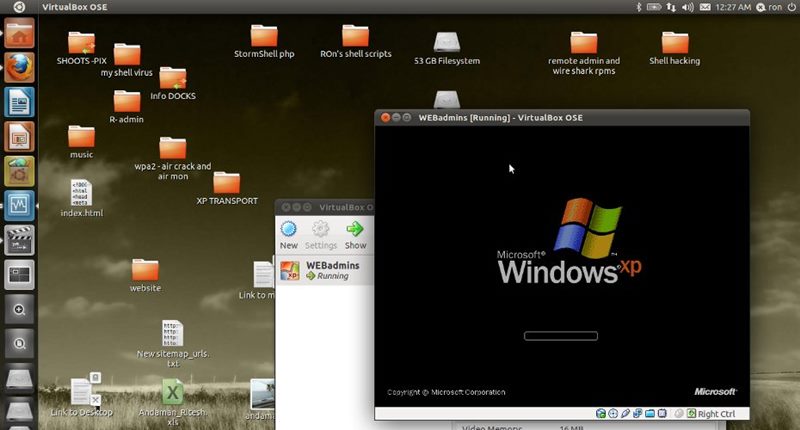Screen dimensions: 800x430
Task: Select the ROn's shell scripts folder
Action: coord(356,42)
